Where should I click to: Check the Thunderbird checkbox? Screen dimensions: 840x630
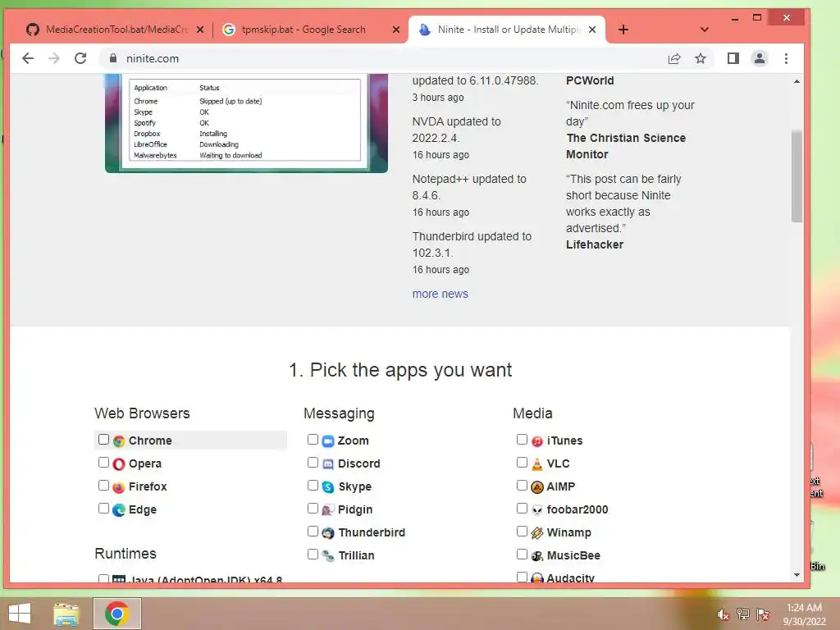pos(313,532)
